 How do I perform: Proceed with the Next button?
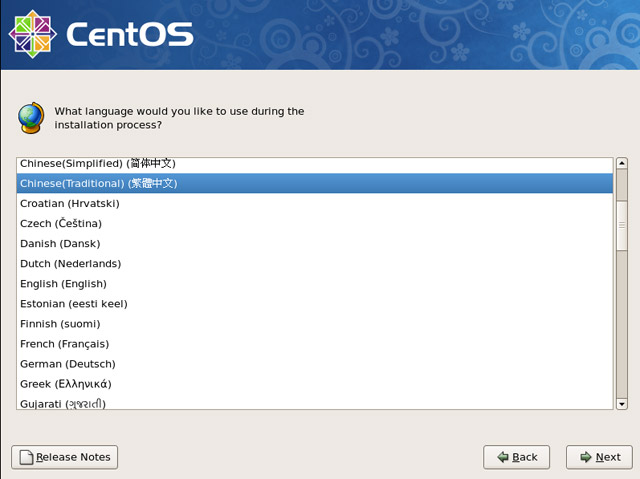click(x=599, y=457)
